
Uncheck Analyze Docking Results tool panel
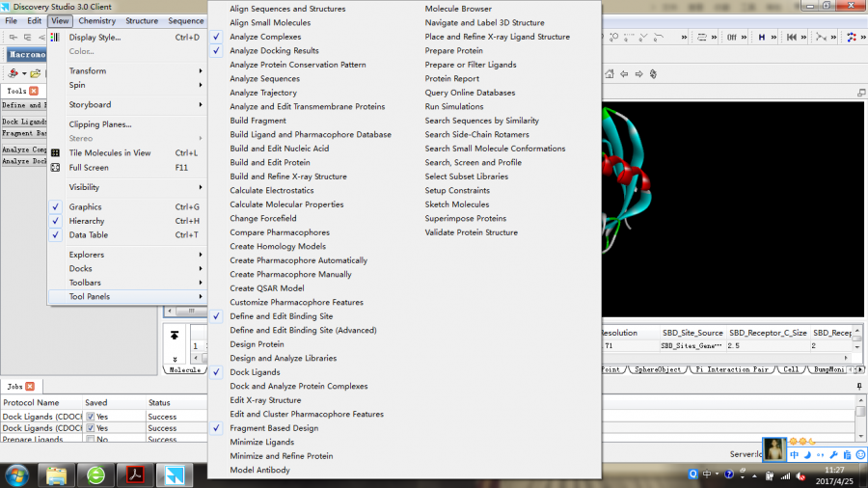[x=216, y=50]
